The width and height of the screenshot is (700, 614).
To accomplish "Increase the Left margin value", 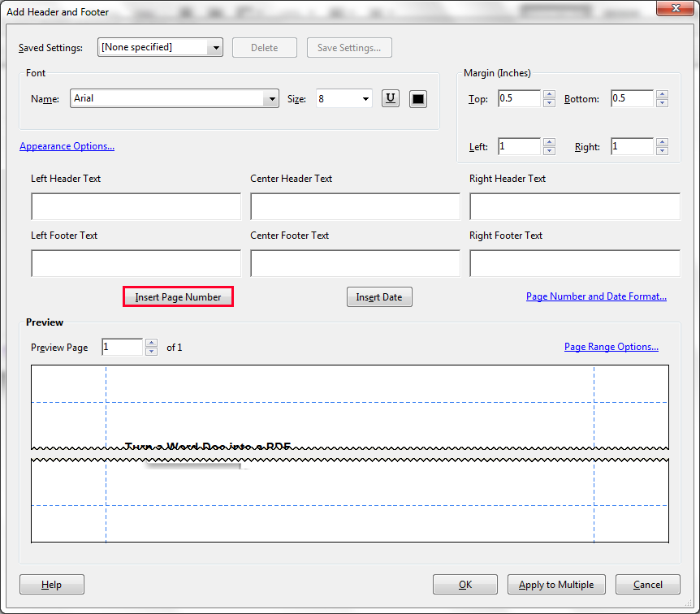I will [550, 142].
